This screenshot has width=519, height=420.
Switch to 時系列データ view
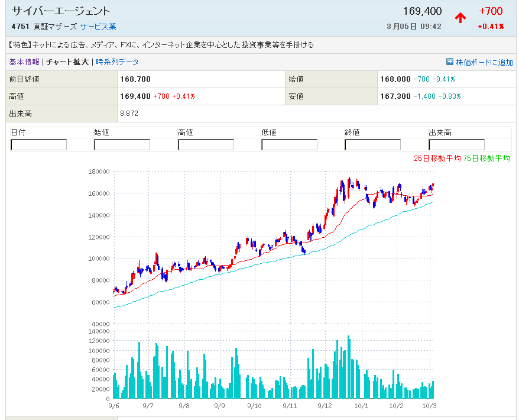click(118, 62)
